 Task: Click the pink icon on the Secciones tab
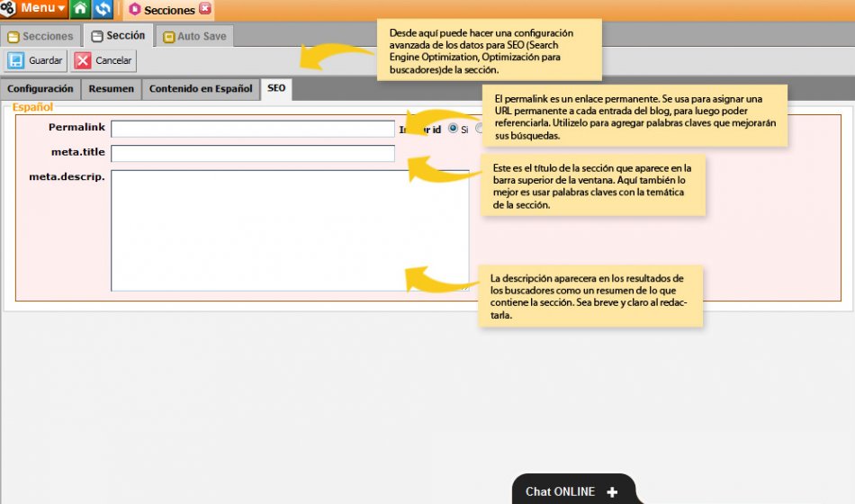[x=135, y=9]
